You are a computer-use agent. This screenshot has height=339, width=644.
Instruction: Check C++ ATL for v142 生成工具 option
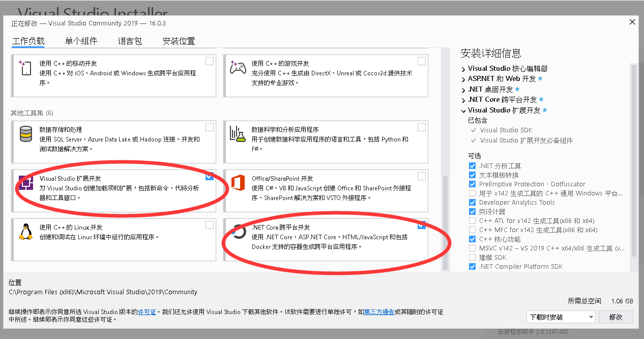coord(473,221)
